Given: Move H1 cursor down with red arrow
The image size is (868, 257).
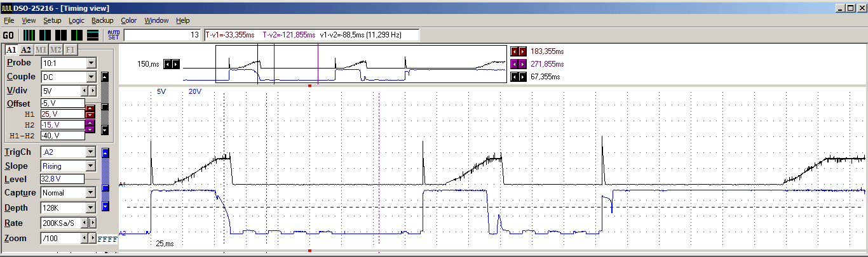Looking at the screenshot, I should [x=90, y=115].
